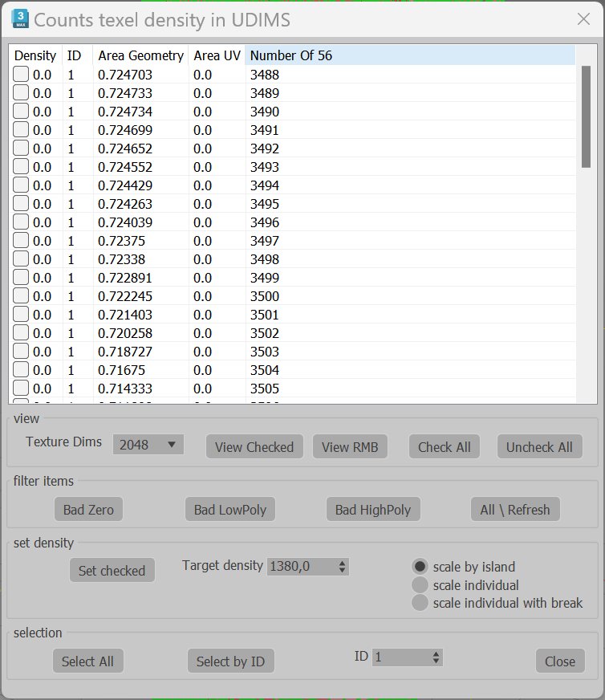Tick the checkbox for row 3502
The width and height of the screenshot is (605, 700).
21,333
